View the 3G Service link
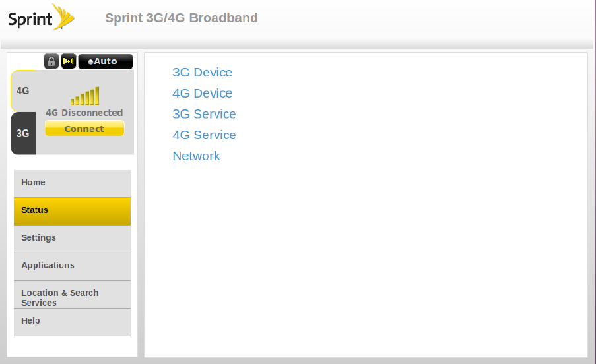The height and width of the screenshot is (364, 596). [204, 114]
